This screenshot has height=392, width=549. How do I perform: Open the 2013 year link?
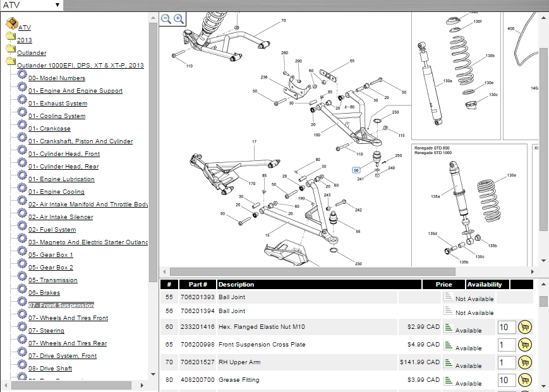coord(25,40)
